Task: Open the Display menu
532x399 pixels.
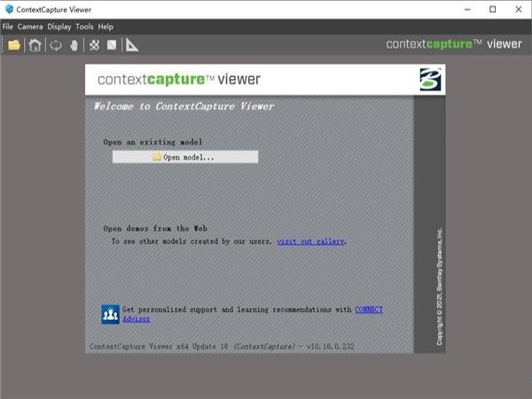Action: (59, 27)
